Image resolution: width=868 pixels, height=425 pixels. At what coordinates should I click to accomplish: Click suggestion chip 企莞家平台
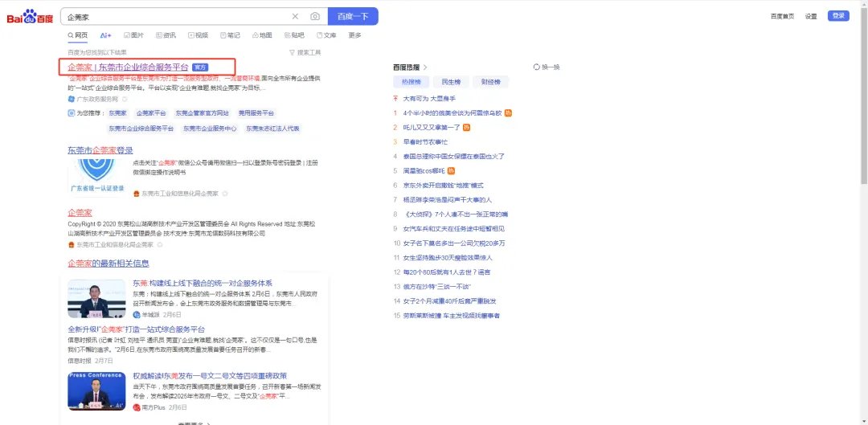[151, 113]
